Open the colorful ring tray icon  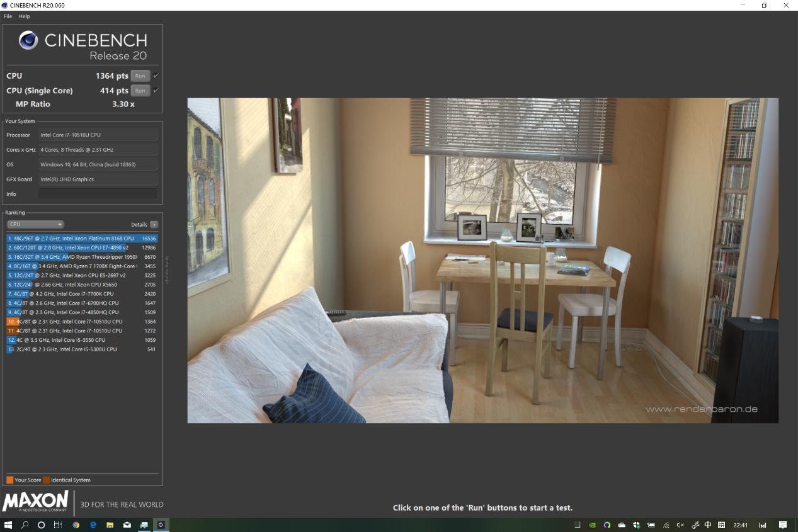coord(607,524)
